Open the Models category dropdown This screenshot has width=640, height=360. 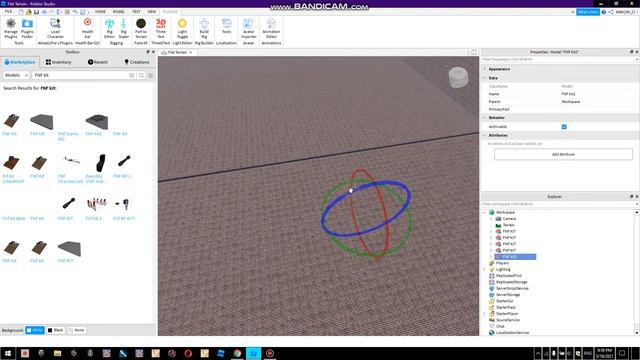(16, 75)
